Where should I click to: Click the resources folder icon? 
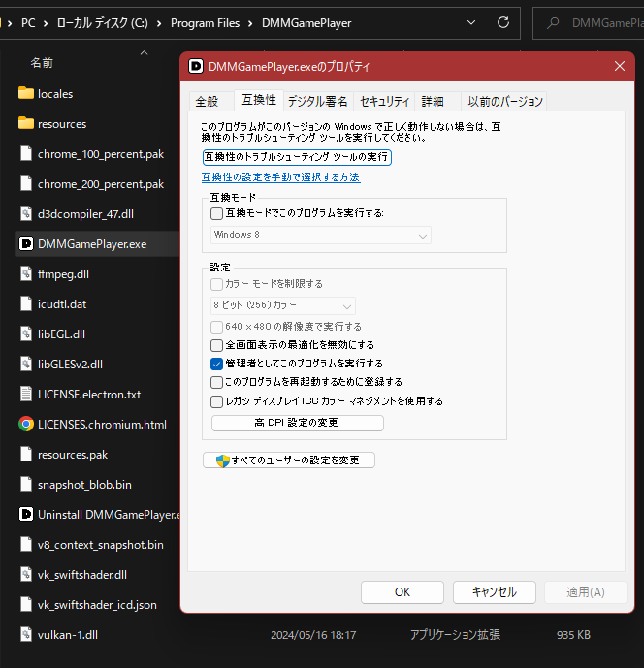click(26, 123)
